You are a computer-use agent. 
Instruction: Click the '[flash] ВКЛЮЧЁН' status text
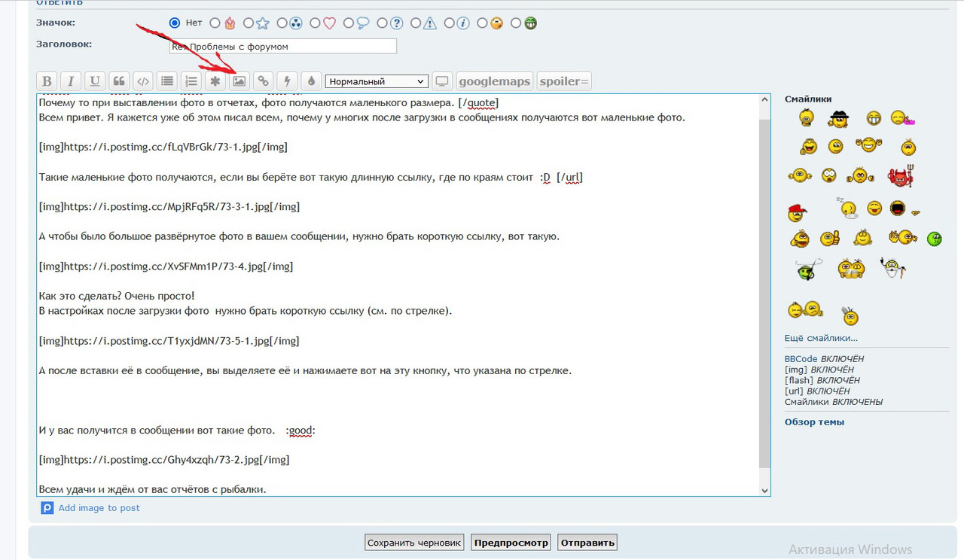822,380
